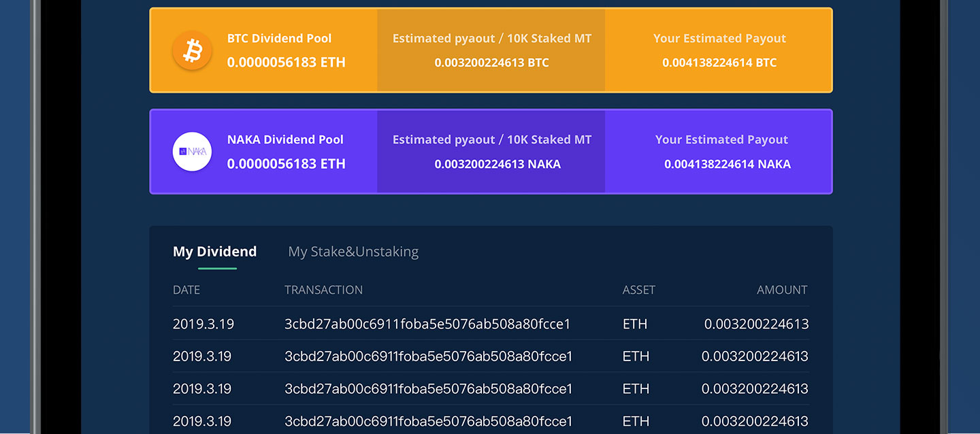Click the Bitcoin logo icon
Viewport: 980px width, 434px height.
pyautogui.click(x=192, y=50)
